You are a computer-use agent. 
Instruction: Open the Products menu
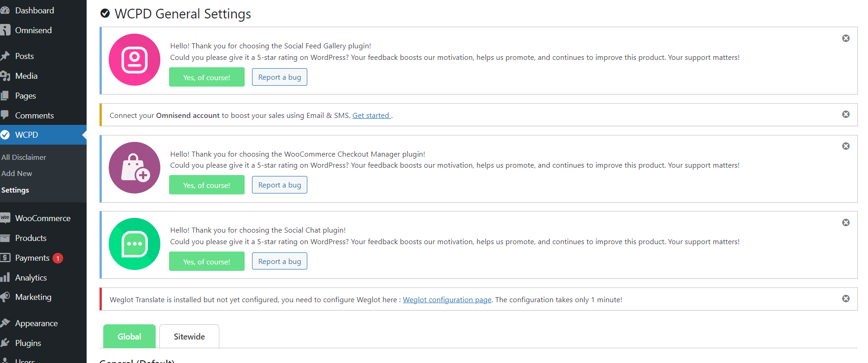pos(31,238)
